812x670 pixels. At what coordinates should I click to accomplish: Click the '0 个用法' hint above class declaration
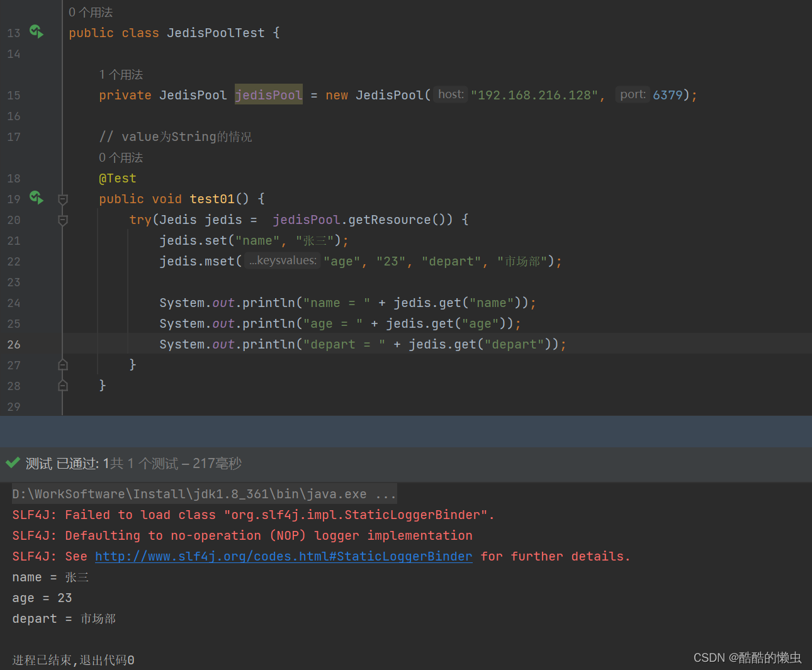click(91, 13)
